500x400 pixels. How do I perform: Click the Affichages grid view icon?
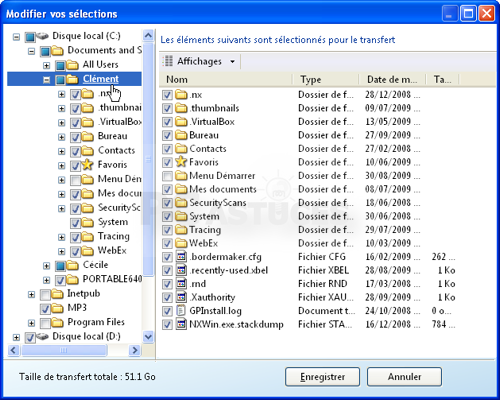pyautogui.click(x=168, y=61)
